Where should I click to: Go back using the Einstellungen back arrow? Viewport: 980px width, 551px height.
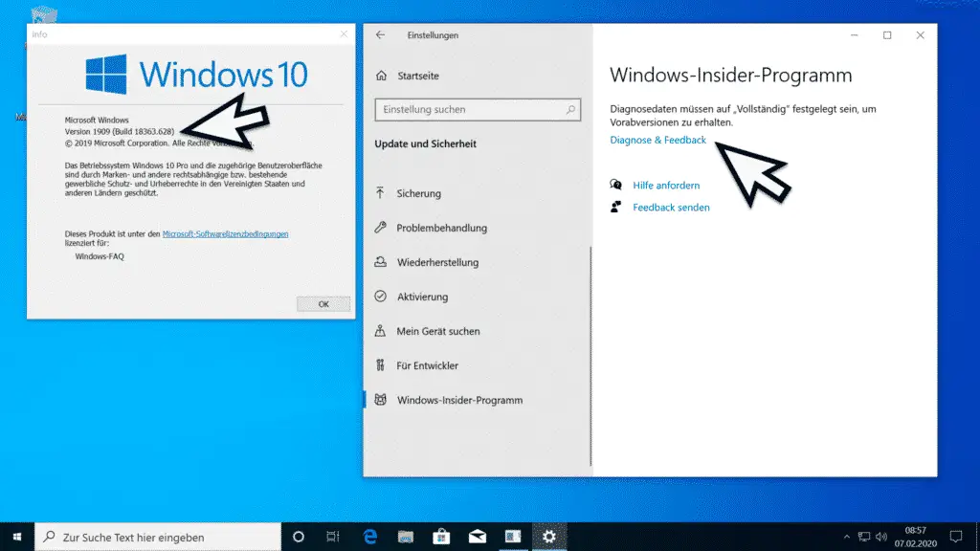[380, 35]
